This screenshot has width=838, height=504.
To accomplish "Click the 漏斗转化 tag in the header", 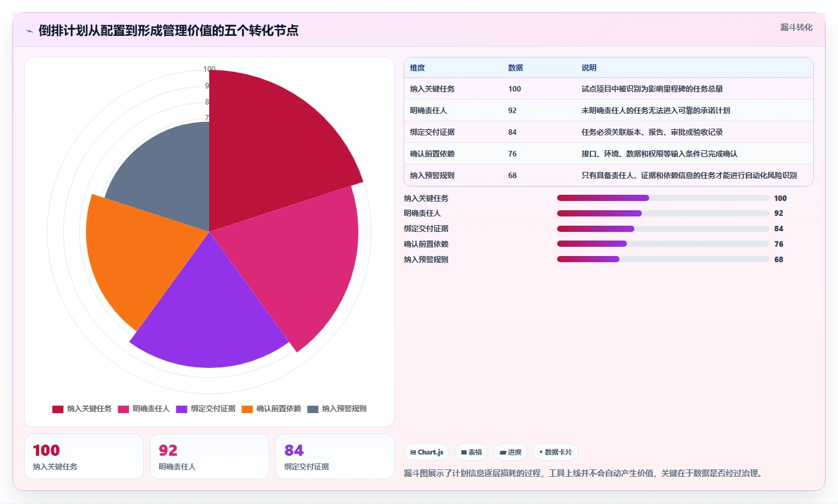I will click(x=796, y=28).
